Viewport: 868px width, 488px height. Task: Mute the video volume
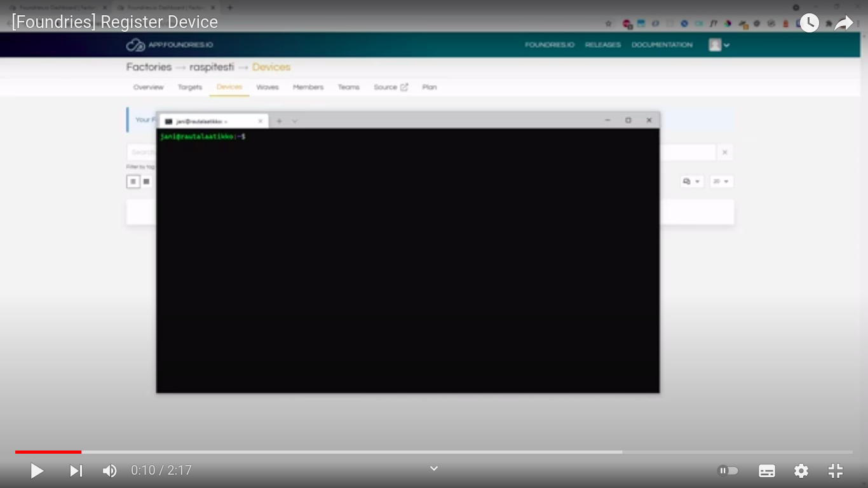(x=109, y=471)
